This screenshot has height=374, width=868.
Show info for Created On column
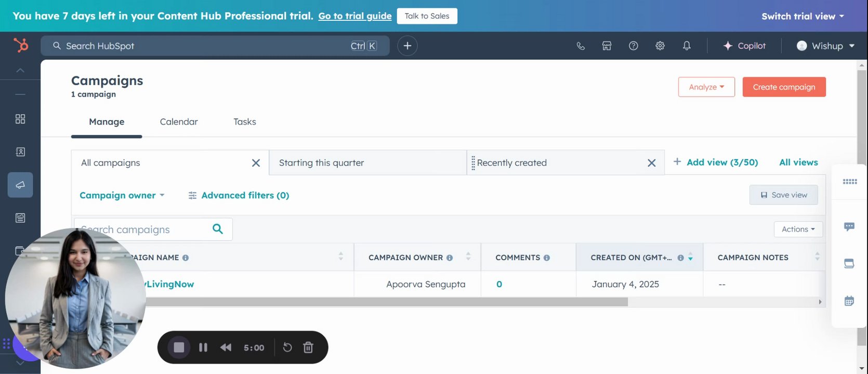(680, 258)
